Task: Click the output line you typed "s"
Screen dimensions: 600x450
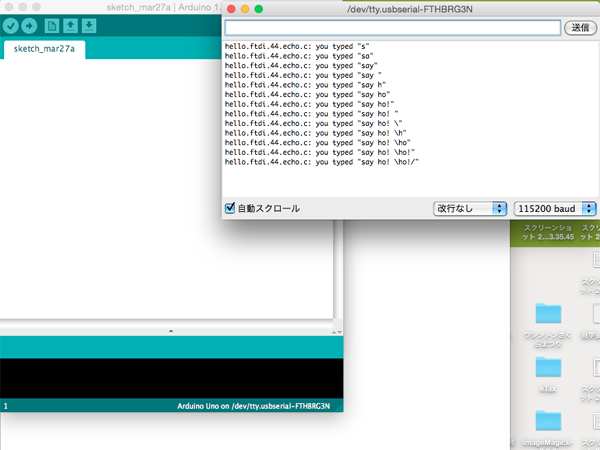Action: pyautogui.click(x=297, y=46)
